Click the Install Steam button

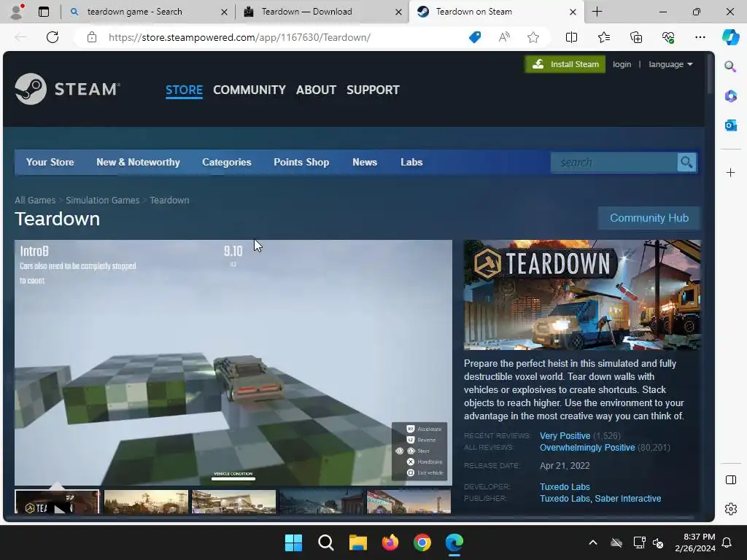(565, 64)
